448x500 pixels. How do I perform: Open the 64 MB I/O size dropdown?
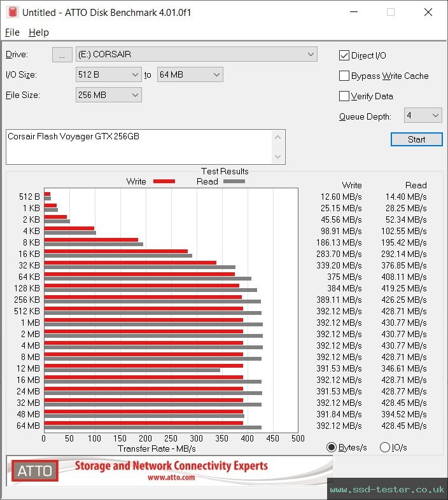pyautogui.click(x=190, y=74)
